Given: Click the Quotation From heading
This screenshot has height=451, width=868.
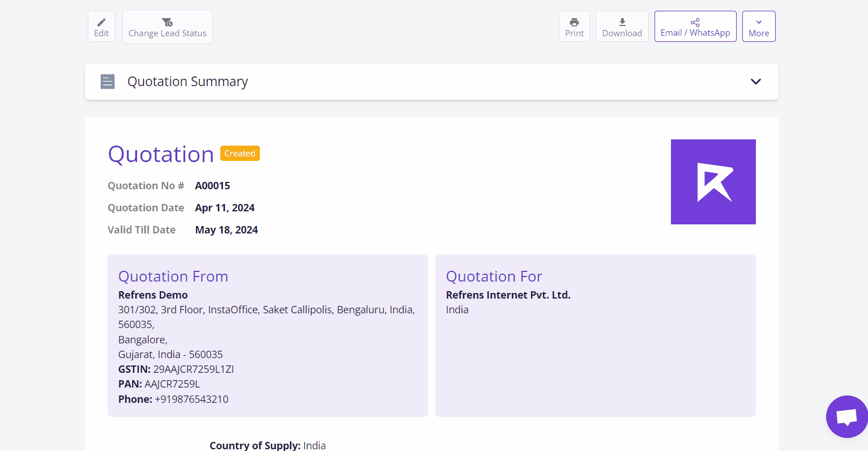Looking at the screenshot, I should [173, 276].
